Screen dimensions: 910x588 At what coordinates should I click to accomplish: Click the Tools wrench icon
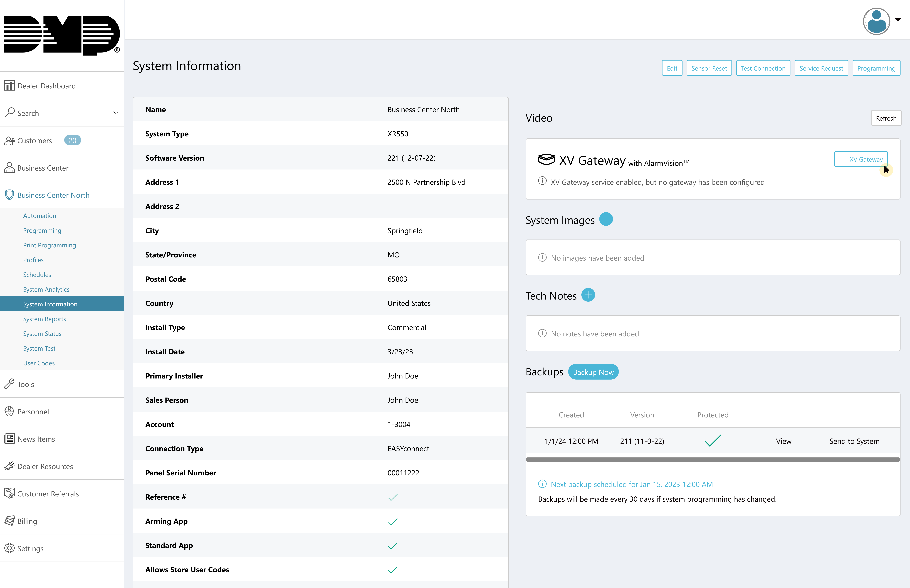pyautogui.click(x=10, y=384)
